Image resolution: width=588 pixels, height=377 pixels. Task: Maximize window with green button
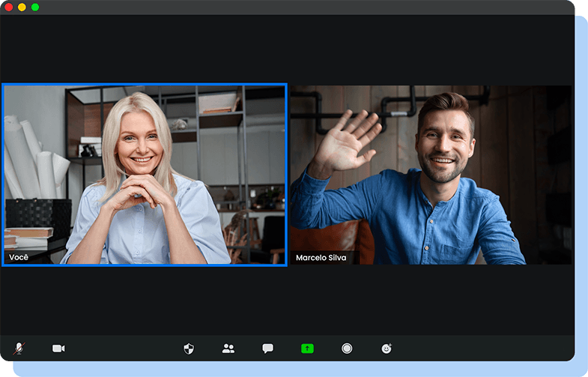pos(35,7)
